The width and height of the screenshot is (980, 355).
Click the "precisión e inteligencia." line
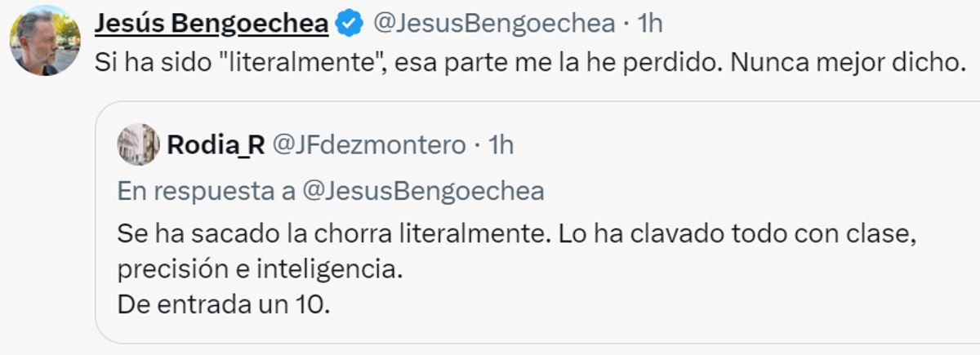click(x=260, y=269)
